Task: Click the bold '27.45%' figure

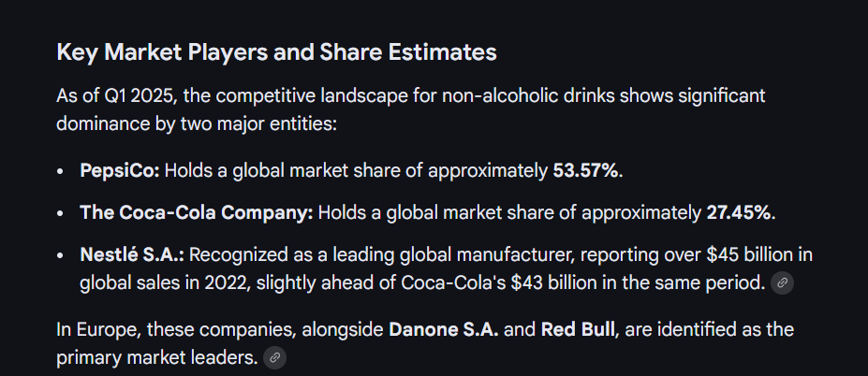Action: pyautogui.click(x=740, y=212)
